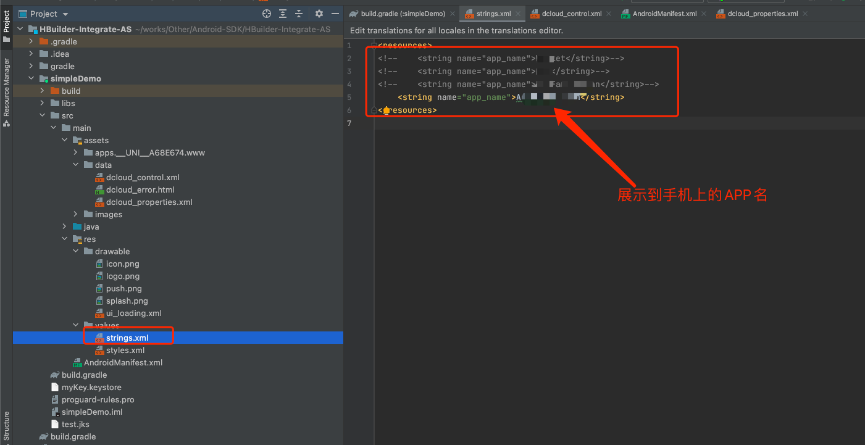The image size is (866, 445).
Task: Click the orange .gradle folder icon
Action: tap(44, 41)
